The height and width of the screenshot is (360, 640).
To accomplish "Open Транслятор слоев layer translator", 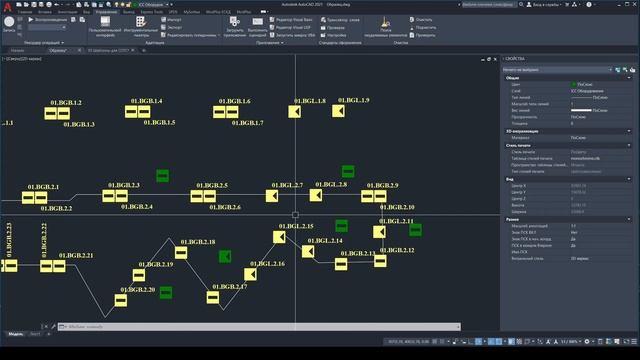I will (x=340, y=20).
